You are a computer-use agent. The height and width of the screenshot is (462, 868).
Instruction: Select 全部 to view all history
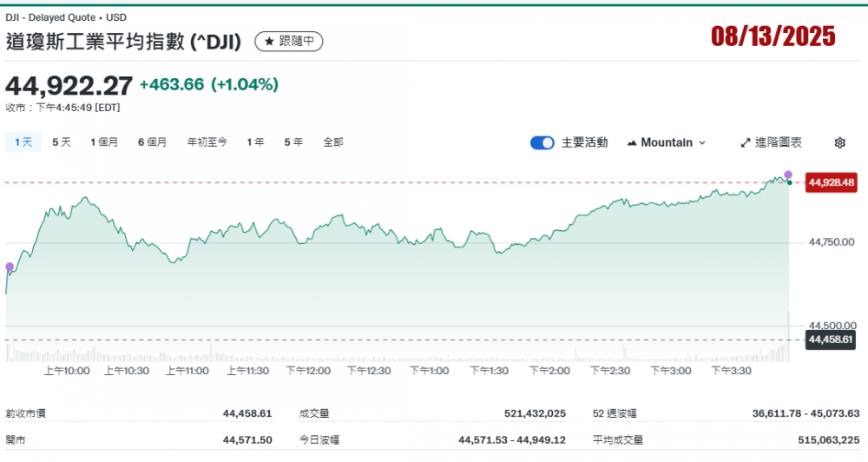click(x=332, y=142)
